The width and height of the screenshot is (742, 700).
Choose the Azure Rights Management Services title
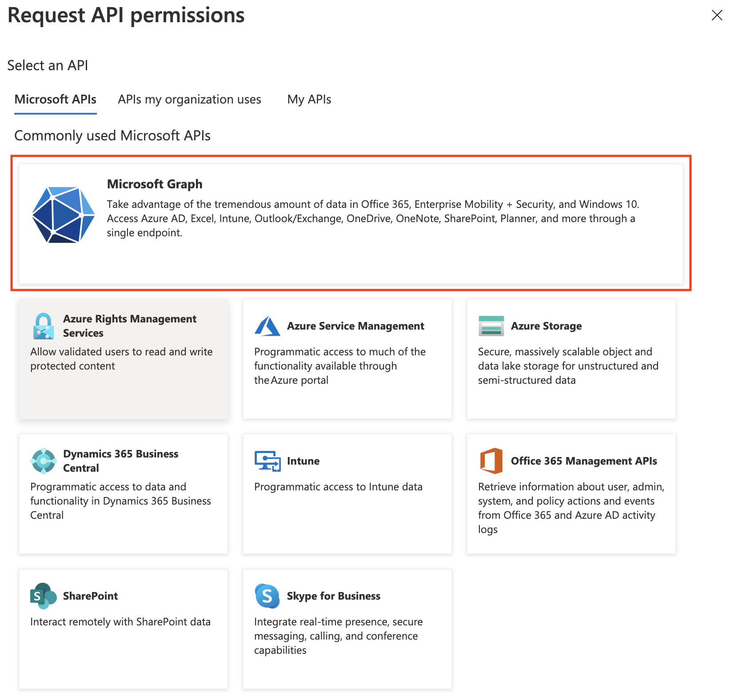pos(130,326)
